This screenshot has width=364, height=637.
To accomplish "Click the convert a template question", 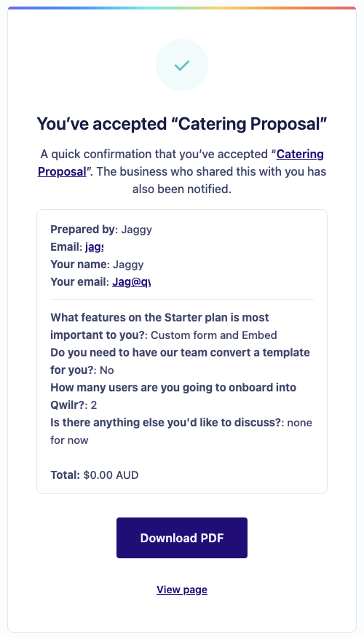I will (180, 362).
